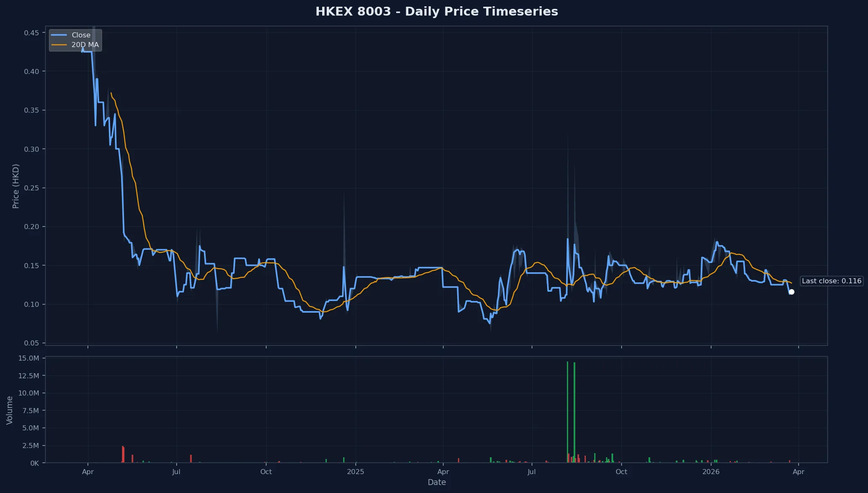Click the Date axis label
868x493 pixels.
(437, 482)
